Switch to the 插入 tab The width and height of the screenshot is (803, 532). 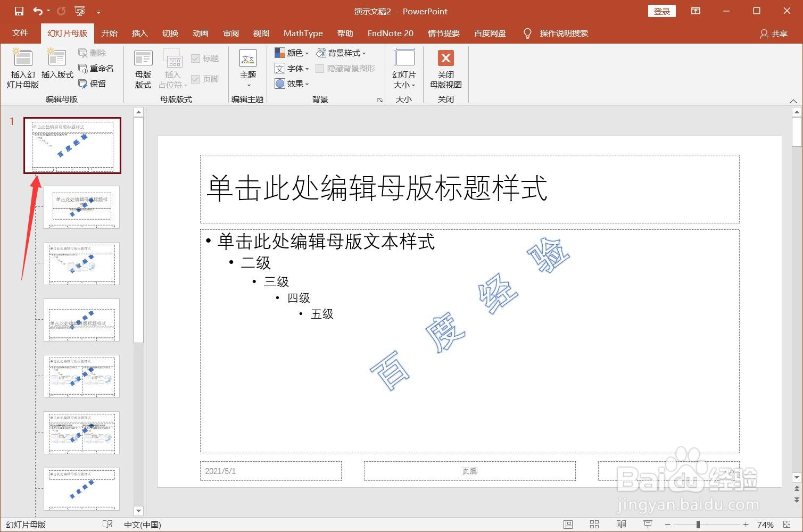139,33
